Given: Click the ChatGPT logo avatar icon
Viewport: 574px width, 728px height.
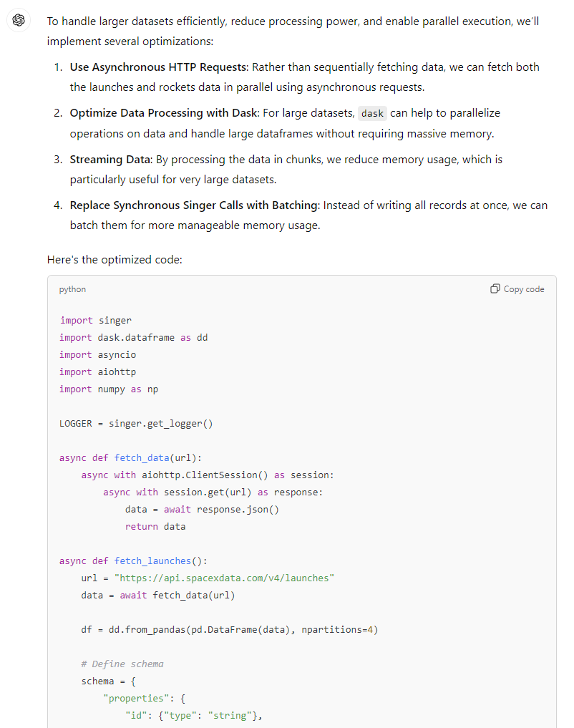Looking at the screenshot, I should 19,20.
